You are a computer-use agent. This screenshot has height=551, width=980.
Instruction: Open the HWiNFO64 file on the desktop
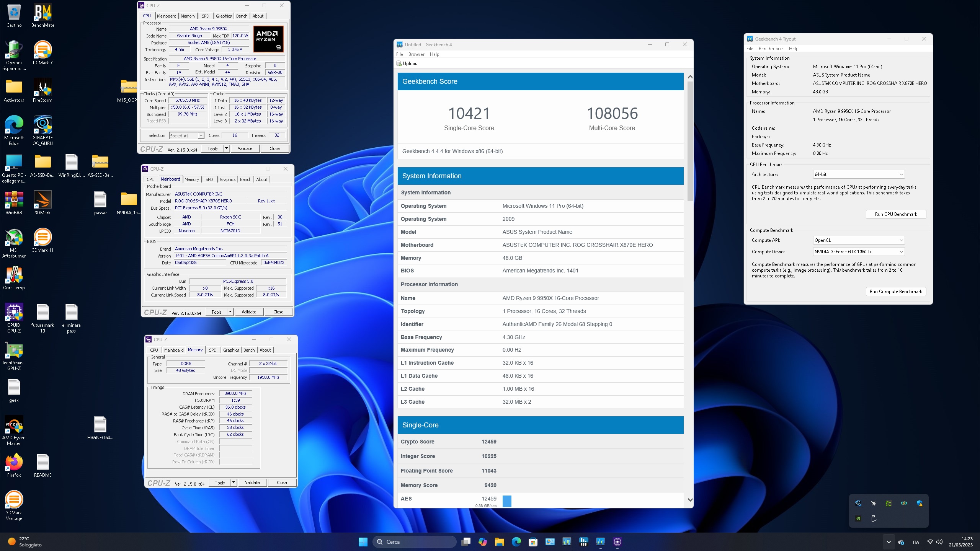pyautogui.click(x=100, y=428)
